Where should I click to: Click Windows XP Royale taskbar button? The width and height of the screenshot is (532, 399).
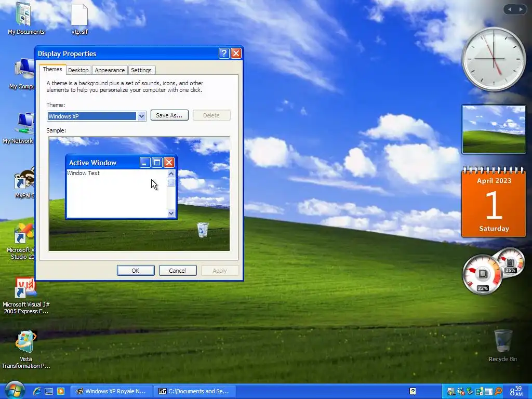[x=111, y=391]
